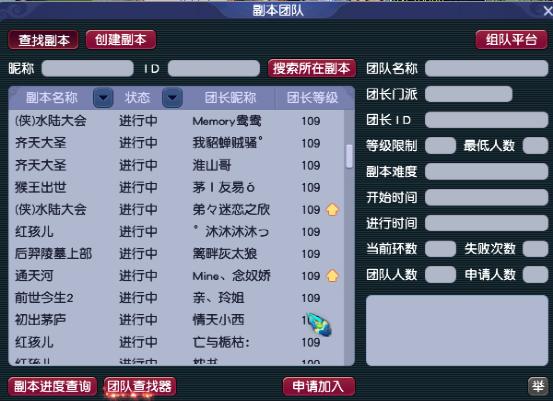Click the 举 report icon button
Image resolution: width=553 pixels, height=401 pixels.
point(538,386)
